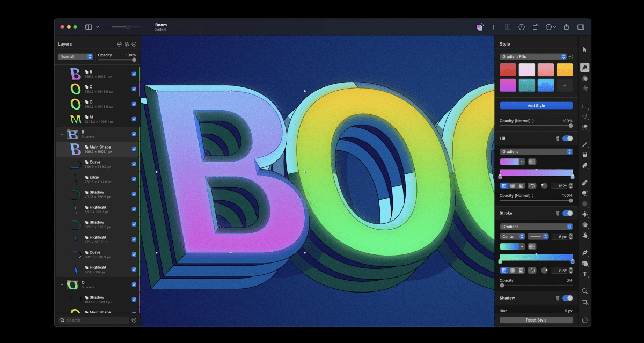
Task: Open the stroke position Center dropdown
Action: [x=511, y=236]
